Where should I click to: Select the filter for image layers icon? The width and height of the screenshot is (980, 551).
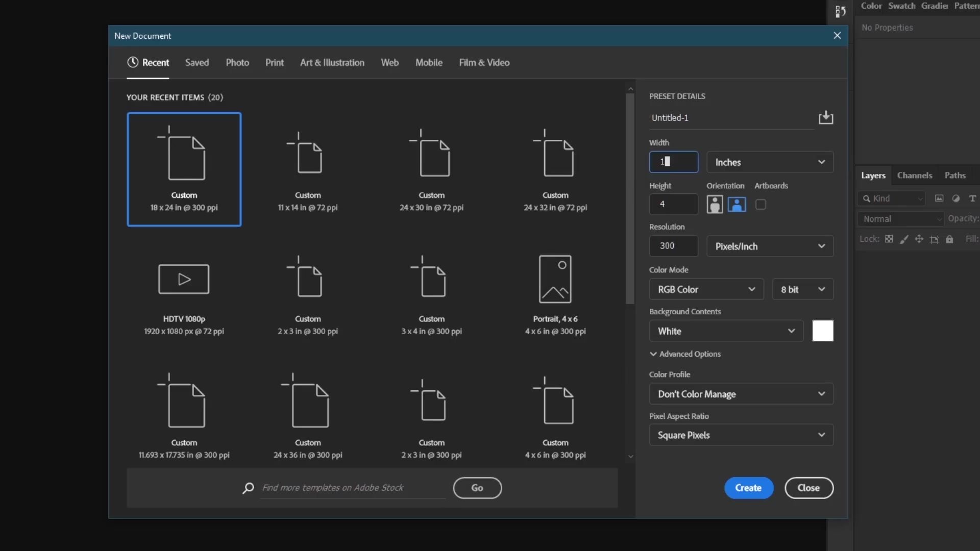[x=939, y=198]
